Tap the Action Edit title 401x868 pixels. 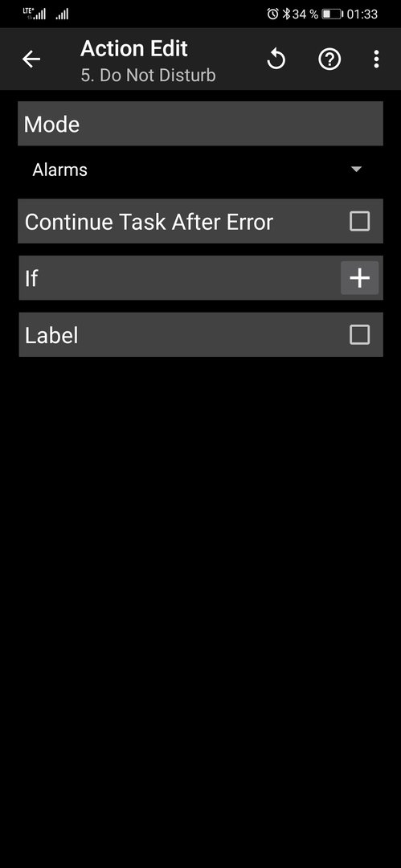pos(134,49)
